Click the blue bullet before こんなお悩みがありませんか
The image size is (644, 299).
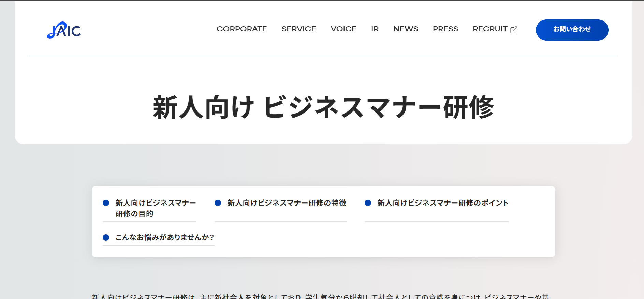[106, 237]
